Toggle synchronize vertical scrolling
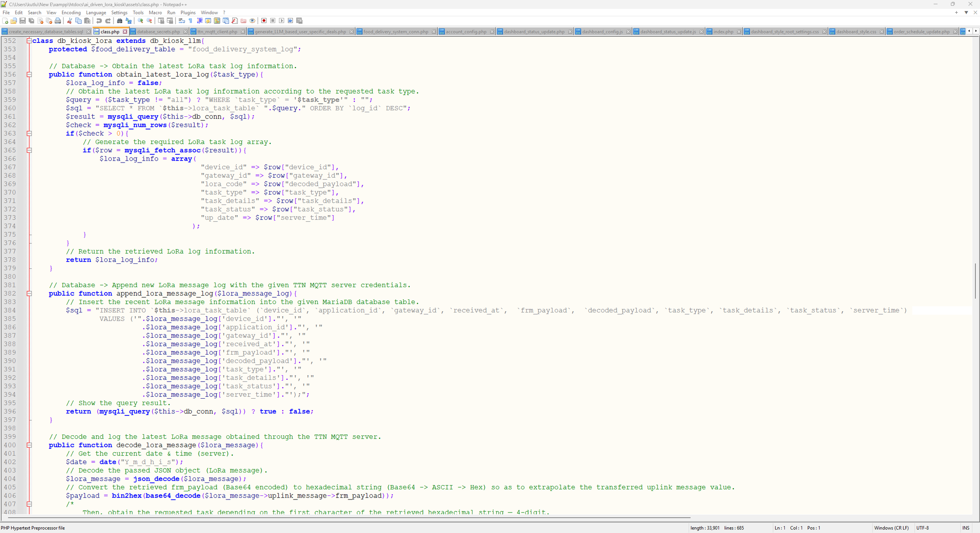Screen dimensions: 980x533 [x=161, y=21]
